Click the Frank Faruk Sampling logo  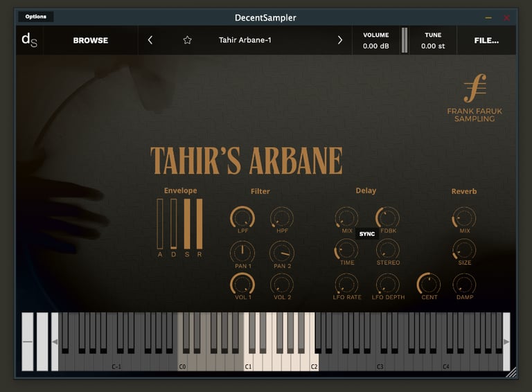point(475,98)
